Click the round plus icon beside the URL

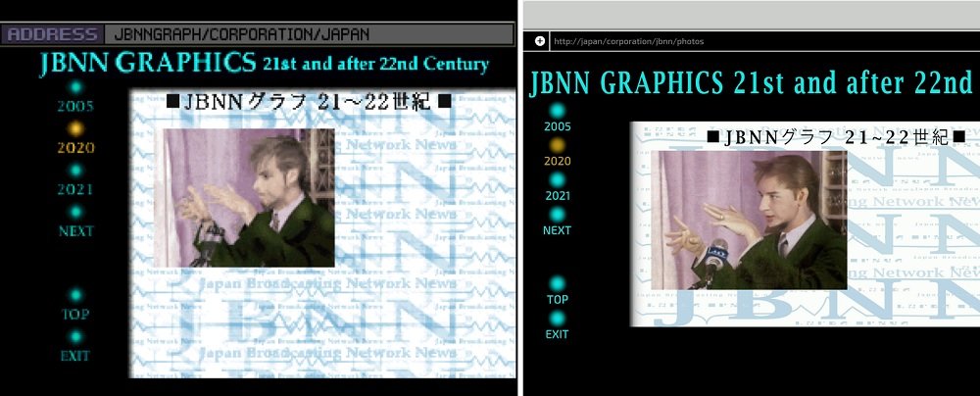(540, 41)
